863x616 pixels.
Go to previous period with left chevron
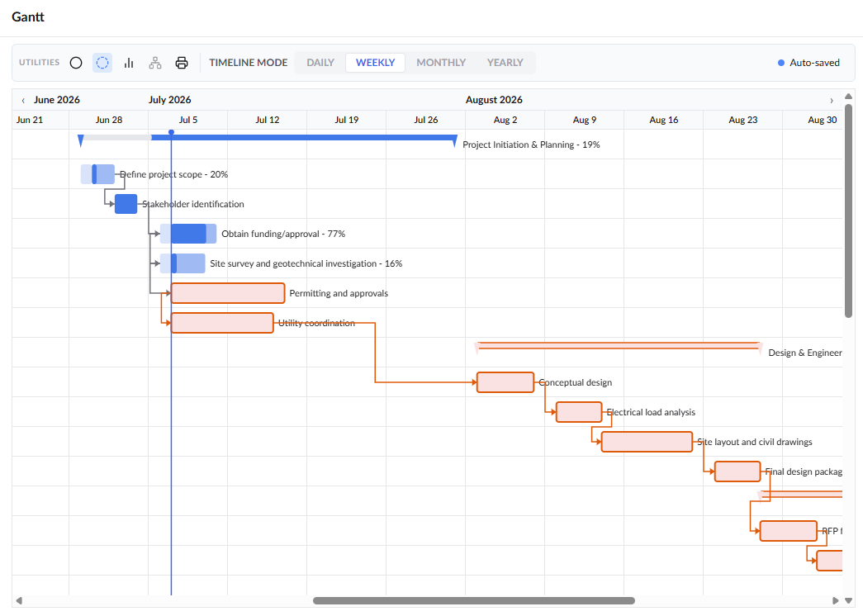pos(23,100)
